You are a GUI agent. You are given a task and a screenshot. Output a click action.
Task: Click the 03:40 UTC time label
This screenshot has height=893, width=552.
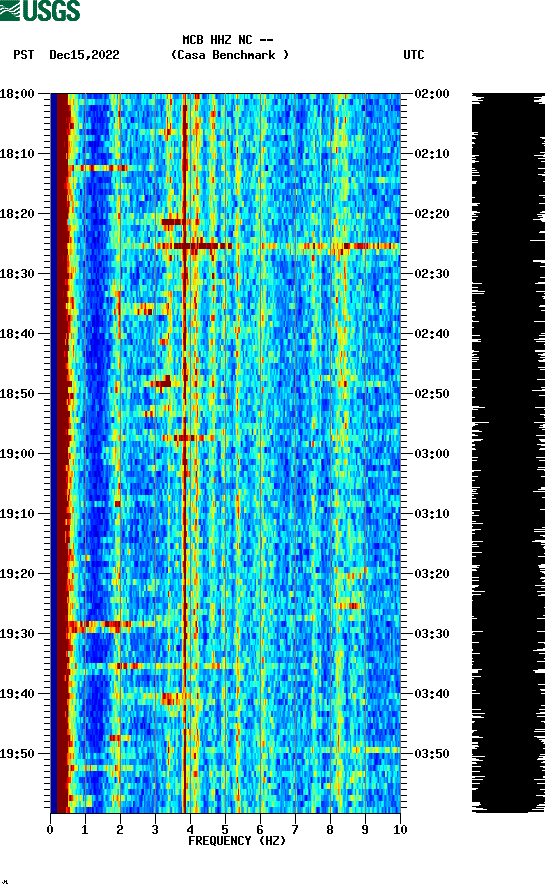pos(432,694)
